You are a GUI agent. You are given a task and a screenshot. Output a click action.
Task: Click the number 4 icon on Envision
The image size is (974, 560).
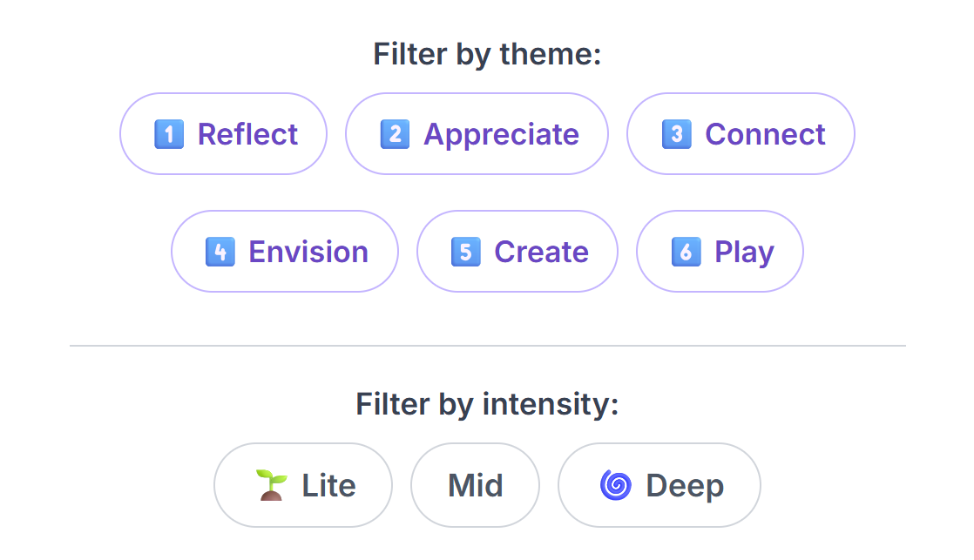[220, 252]
